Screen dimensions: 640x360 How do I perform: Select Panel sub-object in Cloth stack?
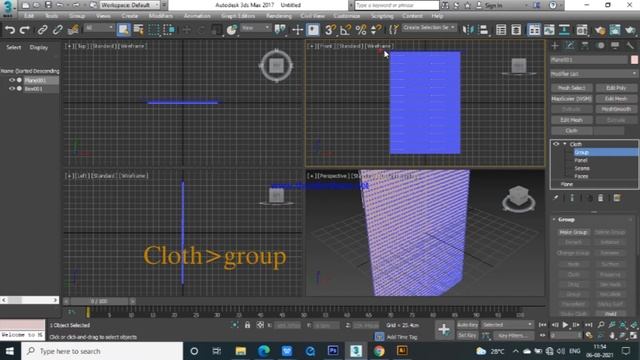tap(581, 160)
